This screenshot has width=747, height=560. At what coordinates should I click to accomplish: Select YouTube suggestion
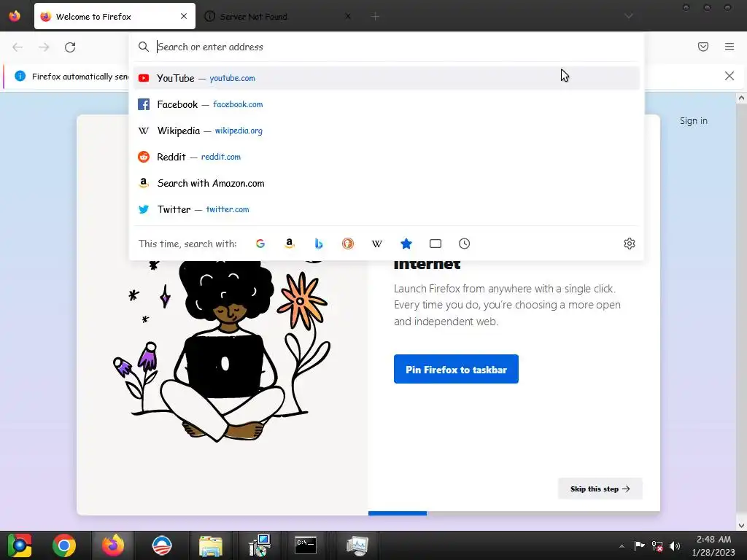pos(387,78)
